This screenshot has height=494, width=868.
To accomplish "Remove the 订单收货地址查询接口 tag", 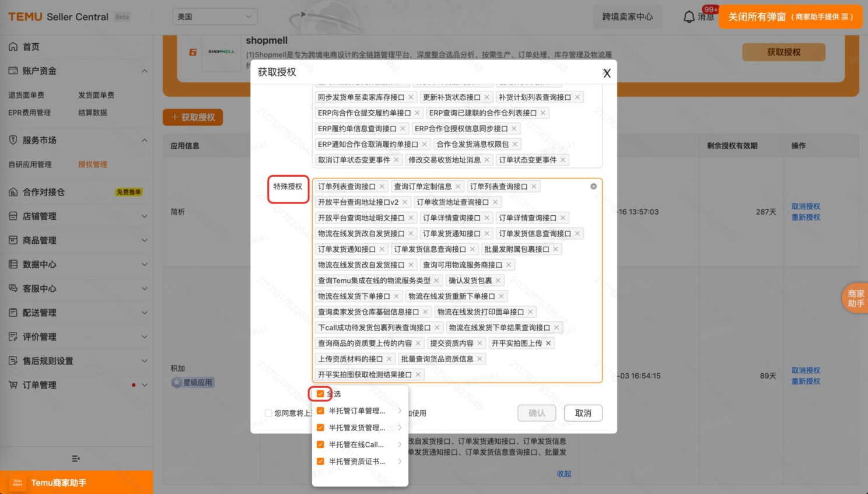I will pos(495,202).
